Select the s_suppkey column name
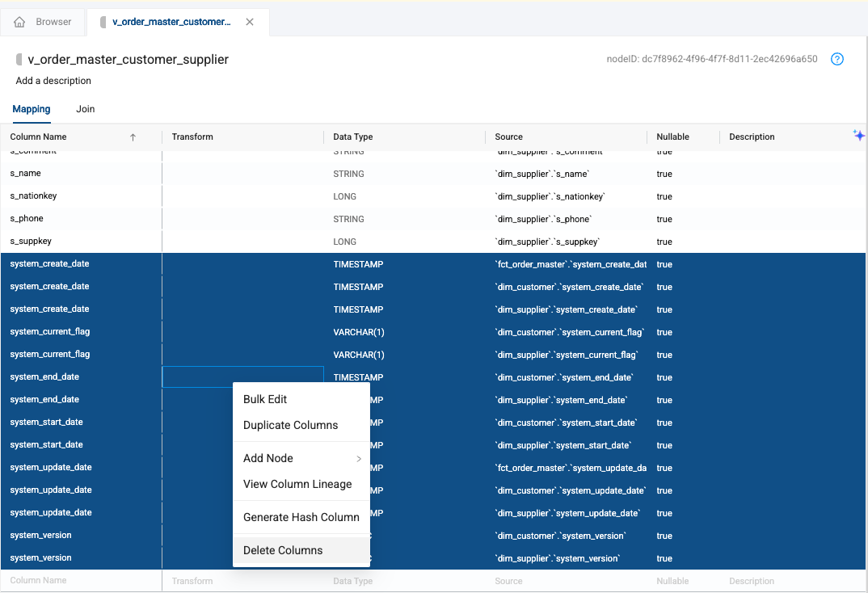Image resolution: width=868 pixels, height=593 pixels. coord(31,242)
